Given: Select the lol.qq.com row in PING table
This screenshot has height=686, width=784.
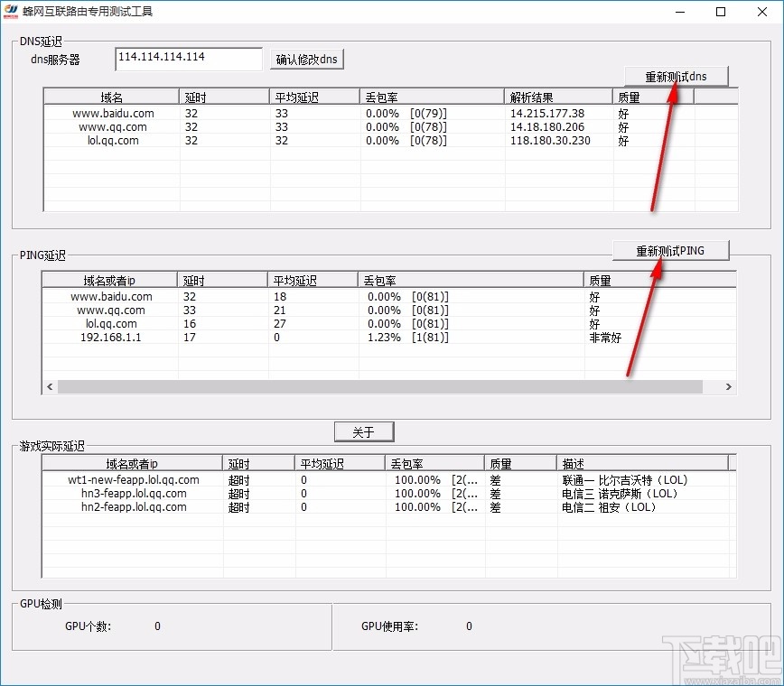Looking at the screenshot, I should coord(108,324).
